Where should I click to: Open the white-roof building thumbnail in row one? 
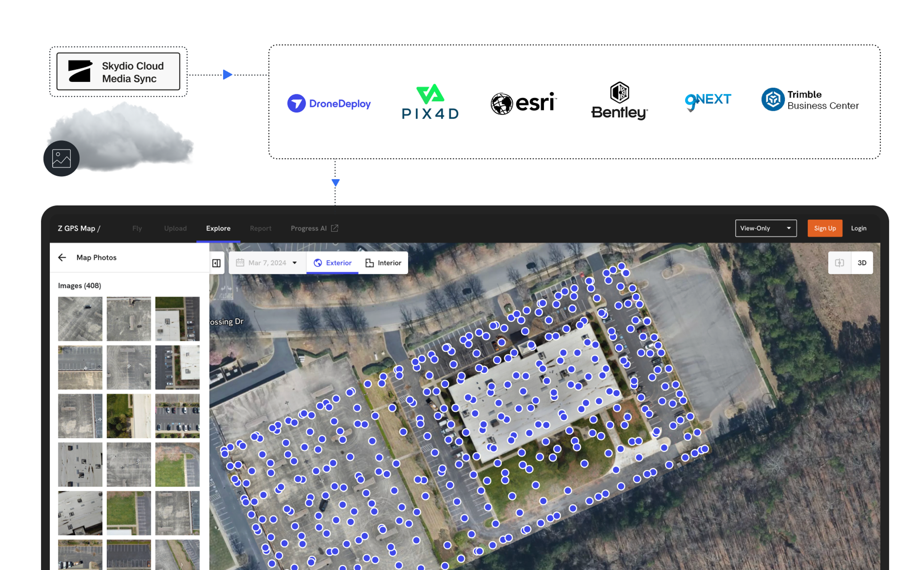(x=177, y=319)
